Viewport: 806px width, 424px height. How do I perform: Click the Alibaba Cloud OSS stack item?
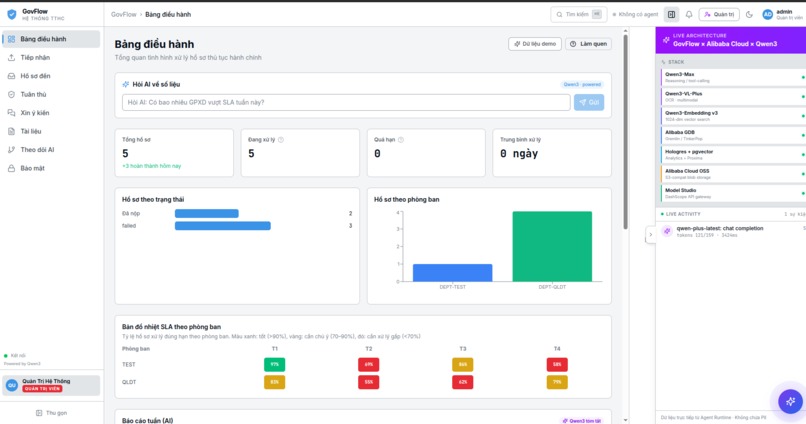[733, 174]
